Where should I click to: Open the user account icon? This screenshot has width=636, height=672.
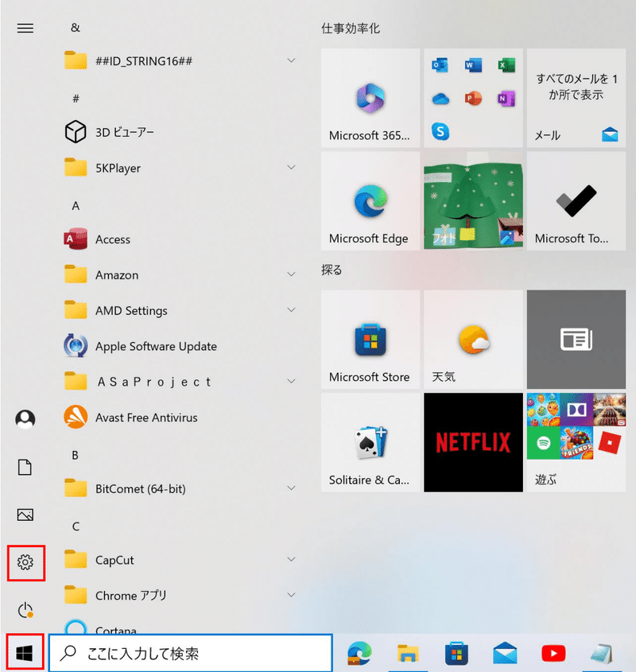click(25, 419)
